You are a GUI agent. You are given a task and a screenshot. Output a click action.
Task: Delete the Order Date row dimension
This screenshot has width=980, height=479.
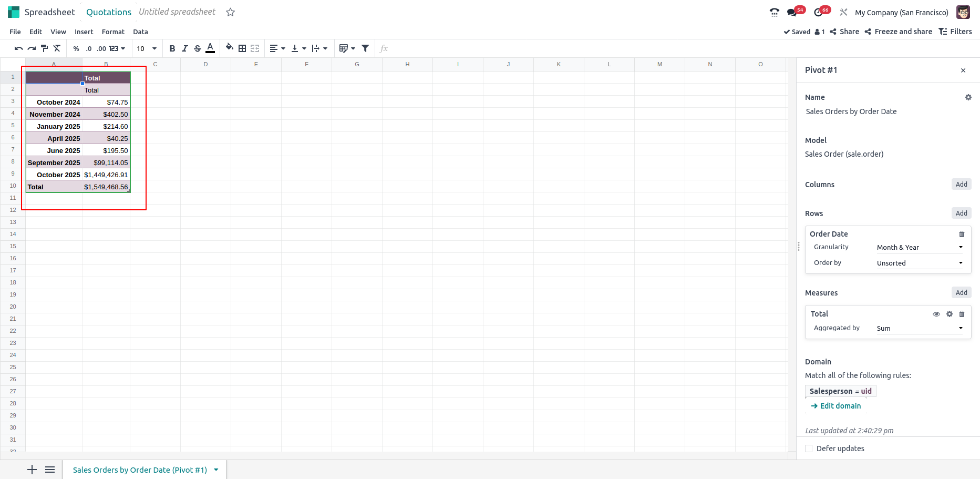[962, 234]
